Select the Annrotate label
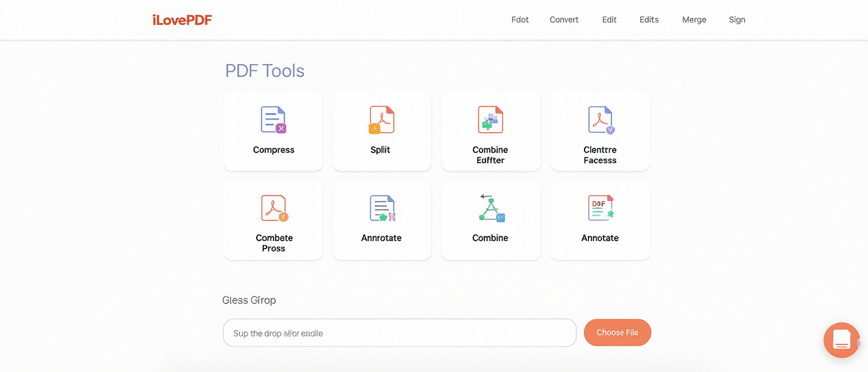Viewport: 868px width, 372px height. (381, 238)
